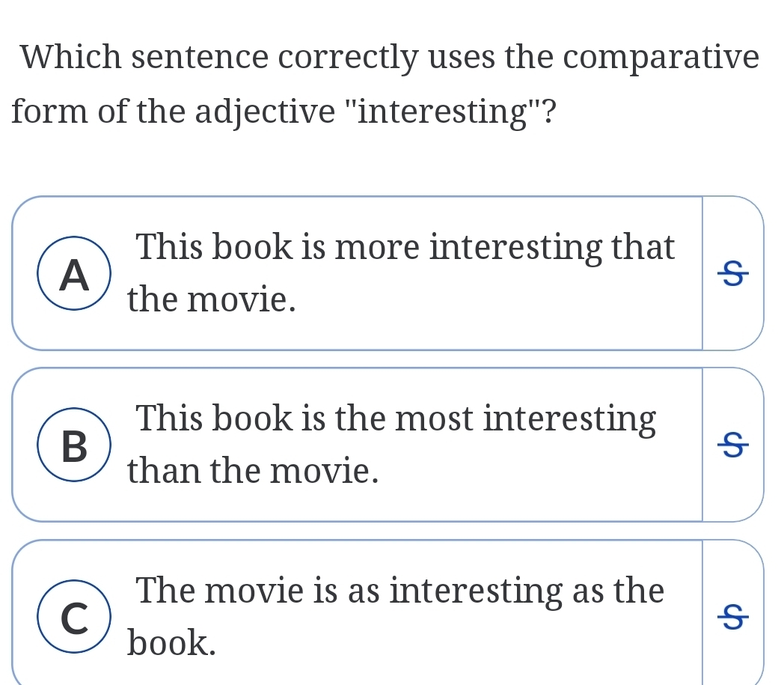
Task: Click the word "Which" starting the question
Action: click(70, 58)
